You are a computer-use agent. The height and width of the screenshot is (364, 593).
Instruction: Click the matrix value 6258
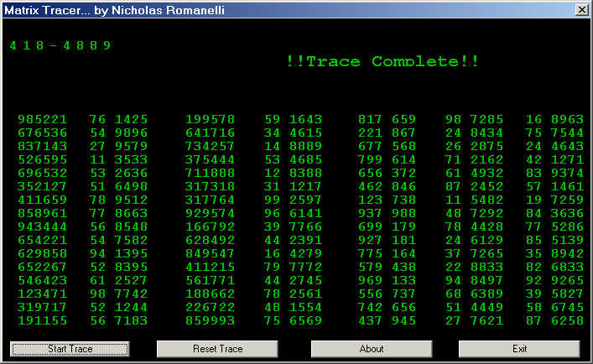(567, 321)
